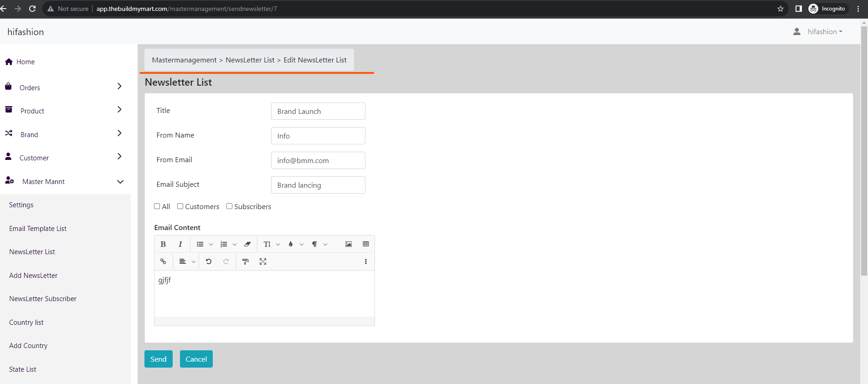
Task: Toggle bold formatting in the email editor
Action: tap(163, 244)
